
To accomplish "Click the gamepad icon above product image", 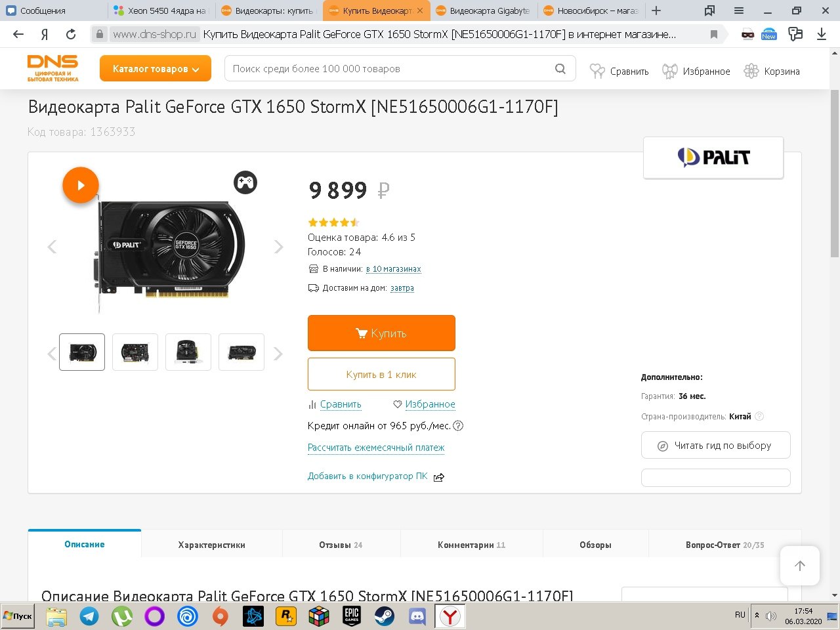I will pos(245,182).
